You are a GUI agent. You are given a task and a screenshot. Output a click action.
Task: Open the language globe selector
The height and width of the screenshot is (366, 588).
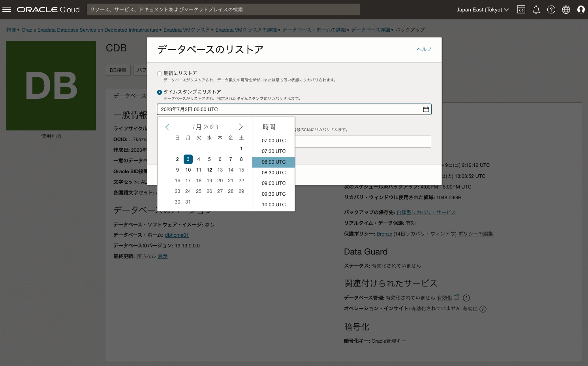pos(566,9)
